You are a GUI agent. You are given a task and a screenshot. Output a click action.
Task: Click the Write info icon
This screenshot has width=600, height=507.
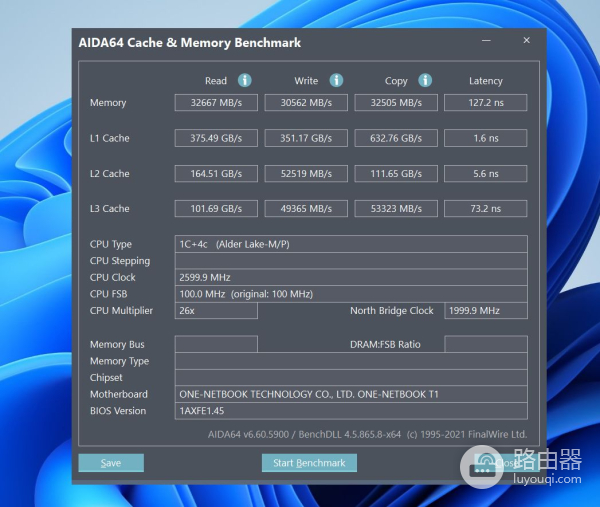pos(336,80)
